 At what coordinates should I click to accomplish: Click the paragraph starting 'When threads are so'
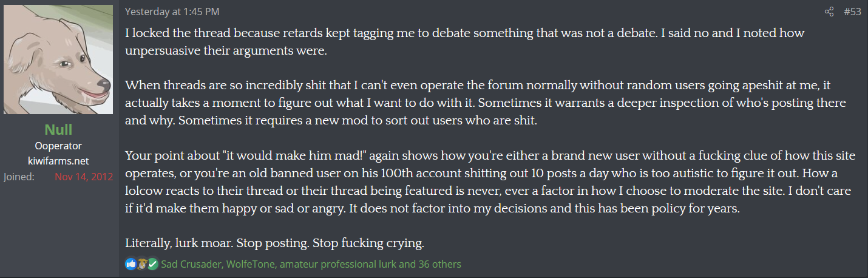(486, 103)
